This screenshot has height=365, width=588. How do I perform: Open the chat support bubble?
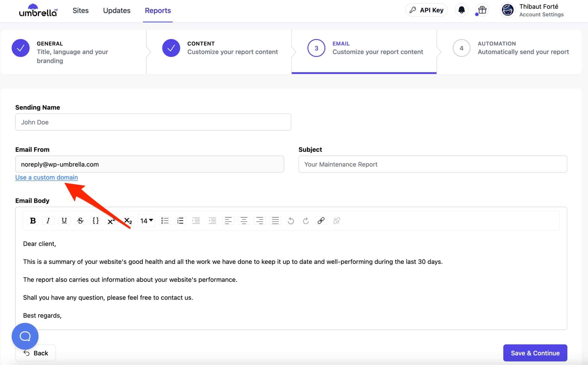[x=25, y=336]
